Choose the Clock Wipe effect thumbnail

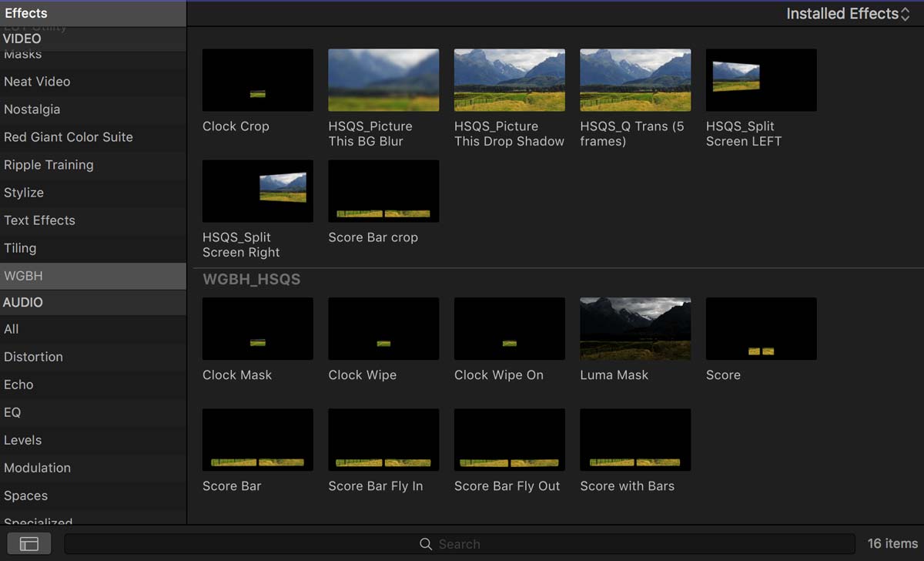click(x=383, y=329)
